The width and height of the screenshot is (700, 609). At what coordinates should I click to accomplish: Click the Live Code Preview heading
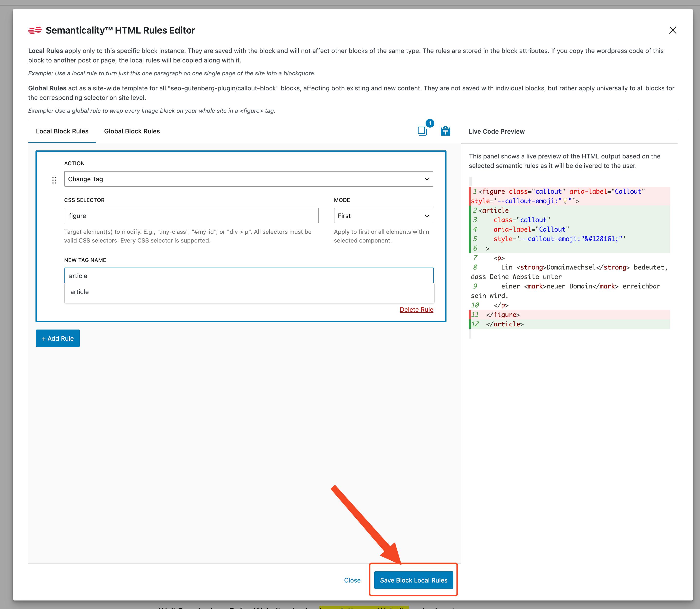point(497,131)
